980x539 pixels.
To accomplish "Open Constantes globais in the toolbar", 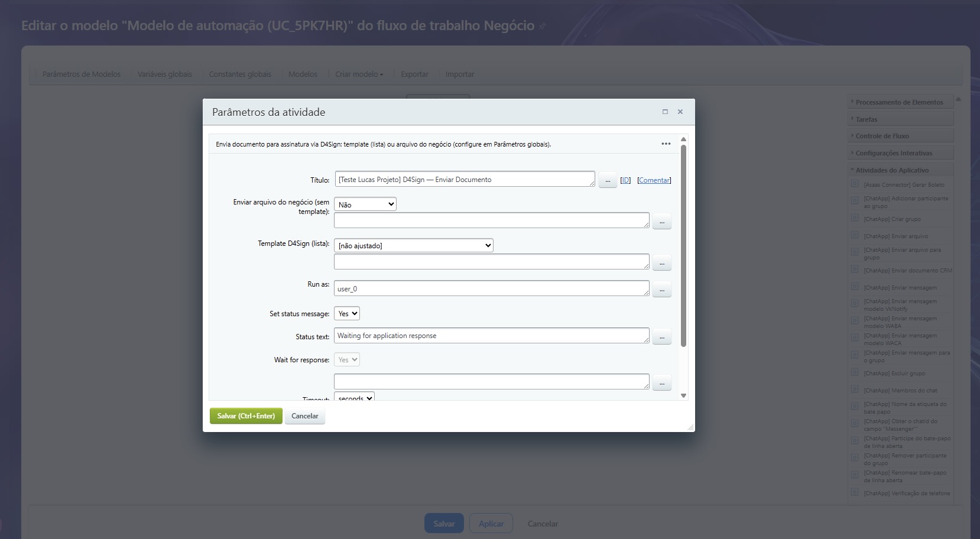I will pyautogui.click(x=240, y=74).
